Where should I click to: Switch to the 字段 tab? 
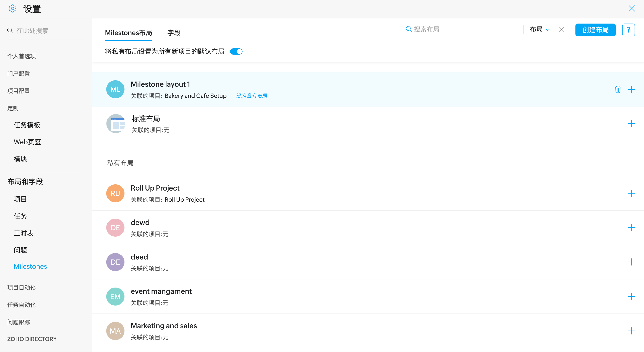(174, 33)
